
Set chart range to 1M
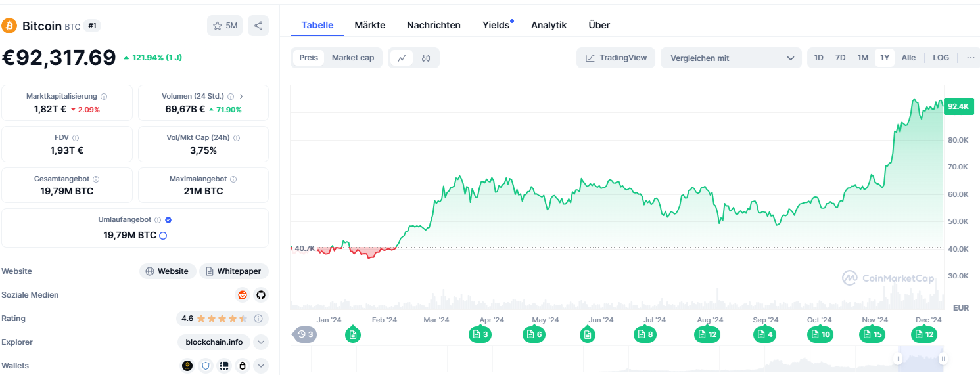[x=863, y=58]
